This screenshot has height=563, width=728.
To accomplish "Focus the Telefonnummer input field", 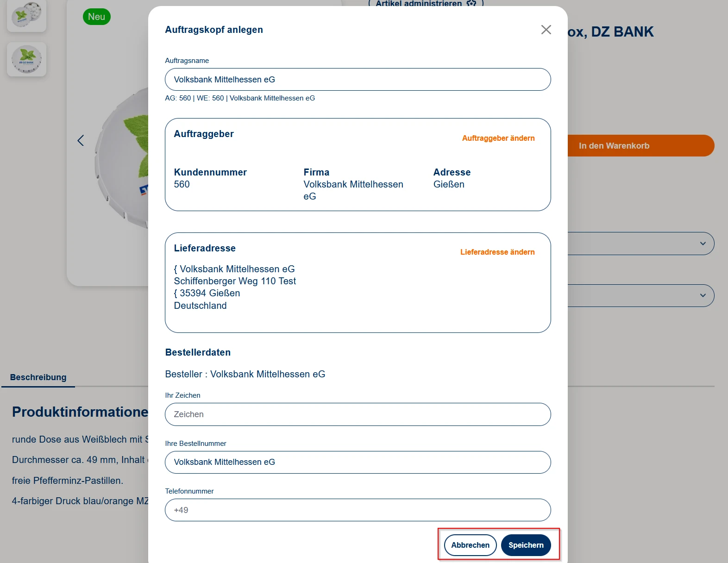I will point(358,510).
